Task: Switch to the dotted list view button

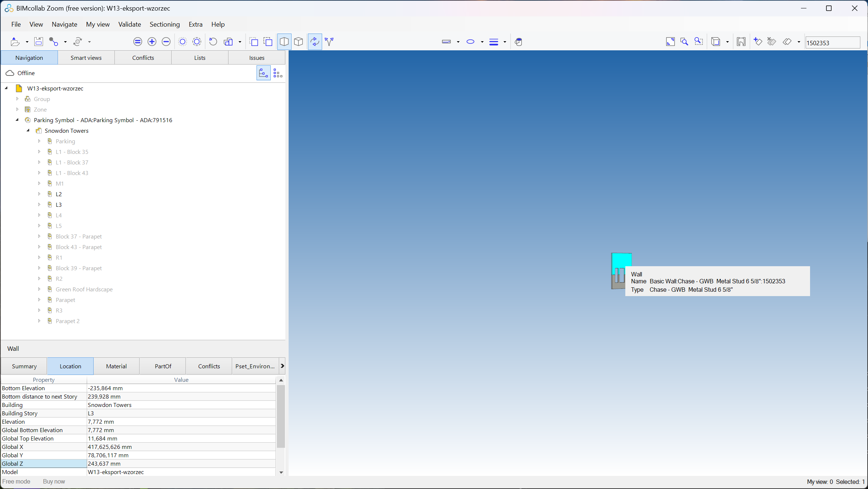Action: tap(278, 73)
